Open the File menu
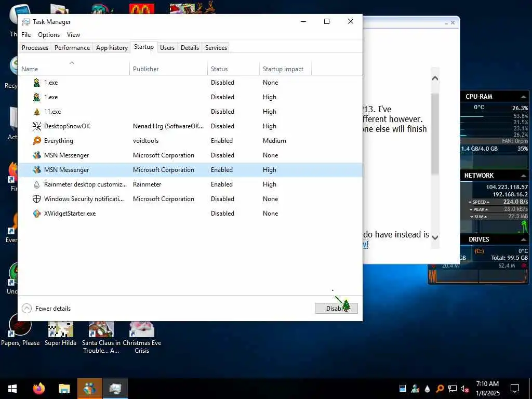This screenshot has height=399, width=532. (x=26, y=35)
